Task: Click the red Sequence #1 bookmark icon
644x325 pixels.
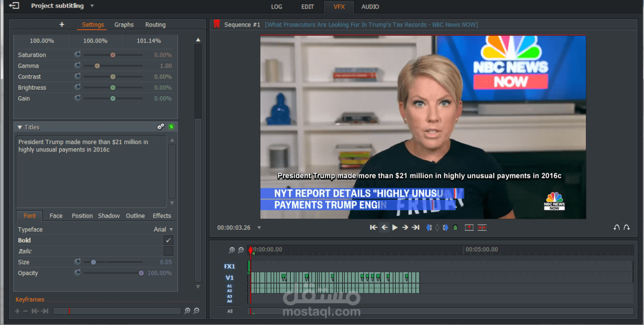Action: click(x=217, y=24)
